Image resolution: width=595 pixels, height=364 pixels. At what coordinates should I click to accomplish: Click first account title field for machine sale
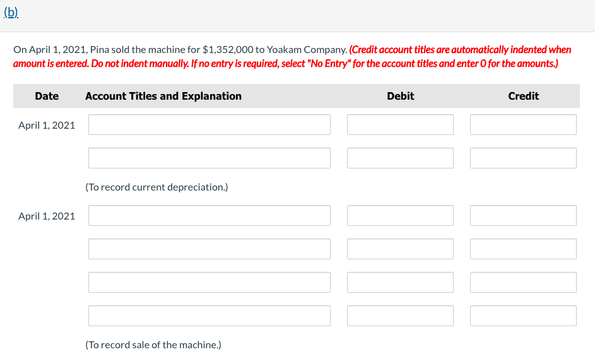coord(209,215)
